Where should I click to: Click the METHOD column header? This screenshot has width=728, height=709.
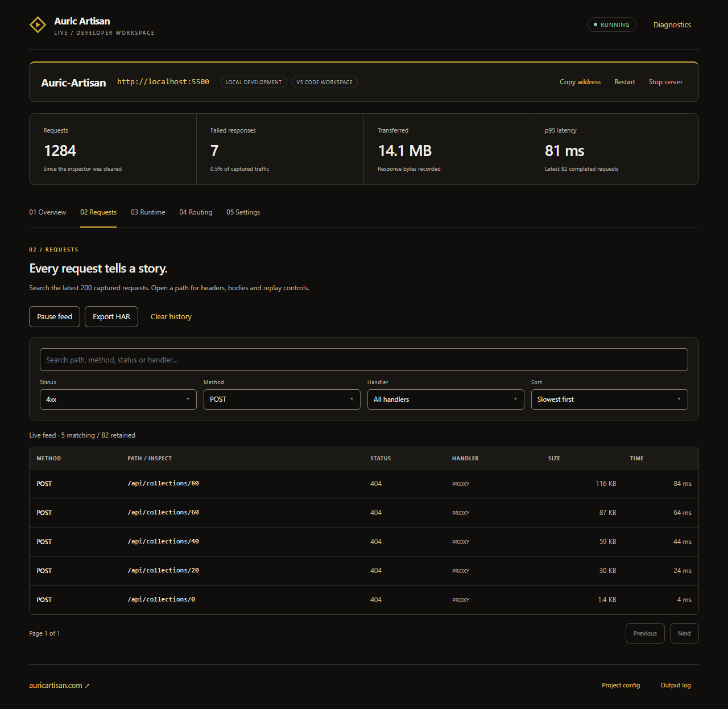pos(49,459)
